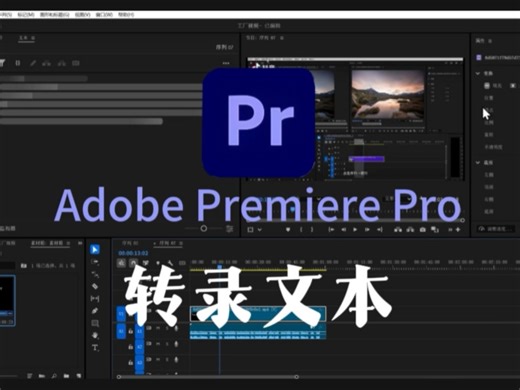Create a new bin in Project panel
This screenshot has height=390, width=520.
tap(66, 376)
